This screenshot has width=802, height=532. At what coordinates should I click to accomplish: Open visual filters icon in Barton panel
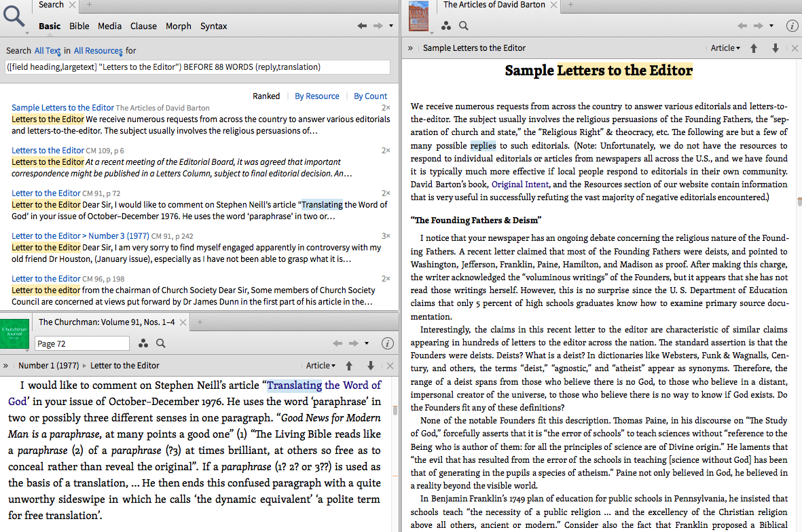(x=446, y=26)
